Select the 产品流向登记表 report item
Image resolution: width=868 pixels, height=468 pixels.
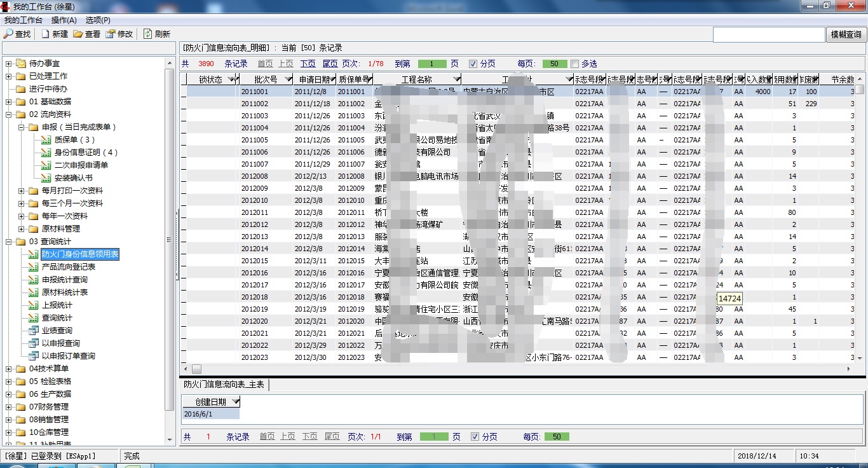point(68,266)
